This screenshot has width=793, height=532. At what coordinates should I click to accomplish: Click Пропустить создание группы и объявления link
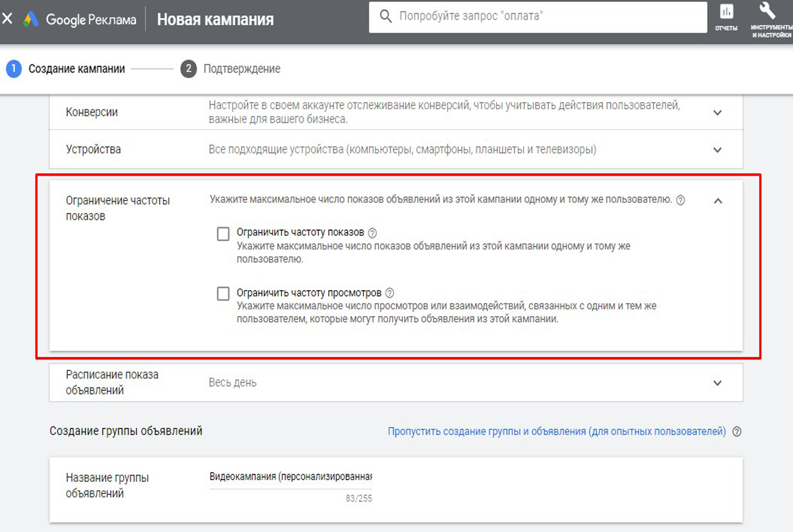(556, 431)
